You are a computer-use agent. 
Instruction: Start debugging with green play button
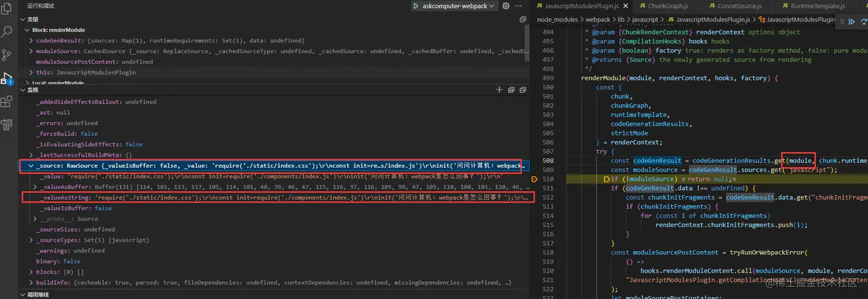point(416,6)
